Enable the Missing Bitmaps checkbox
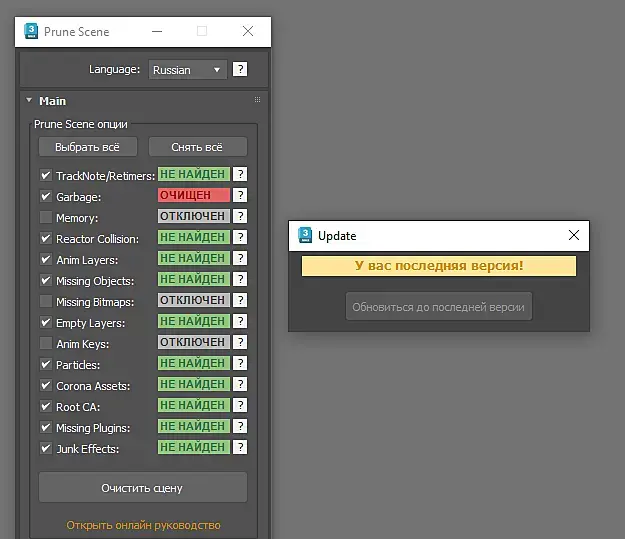Screen dimensions: 625x539 [x=46, y=301]
